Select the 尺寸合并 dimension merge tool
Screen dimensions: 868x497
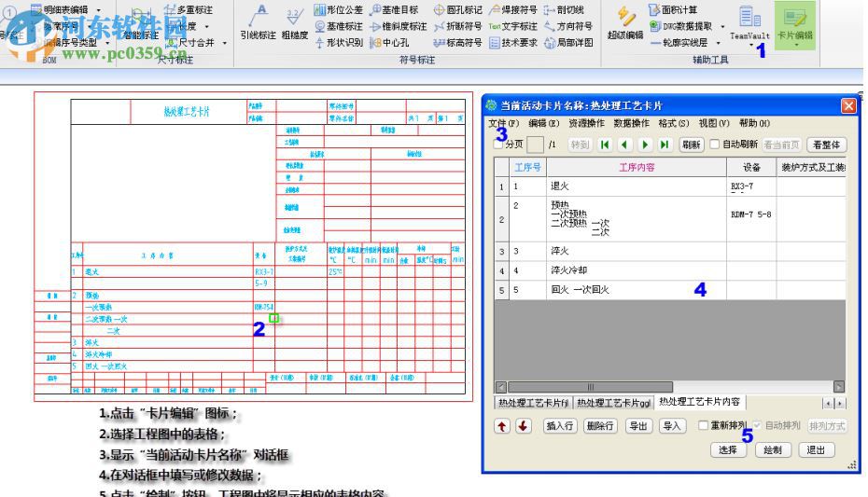(190, 42)
